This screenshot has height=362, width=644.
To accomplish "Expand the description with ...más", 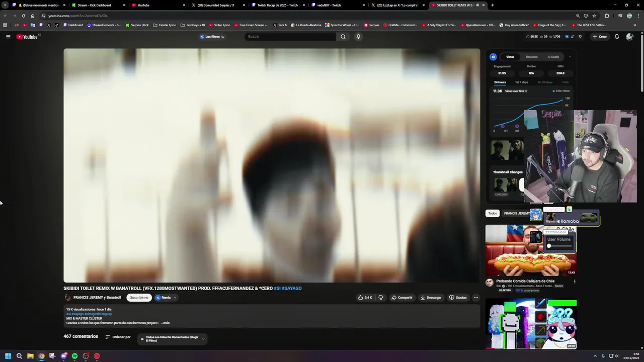I will 165,323.
